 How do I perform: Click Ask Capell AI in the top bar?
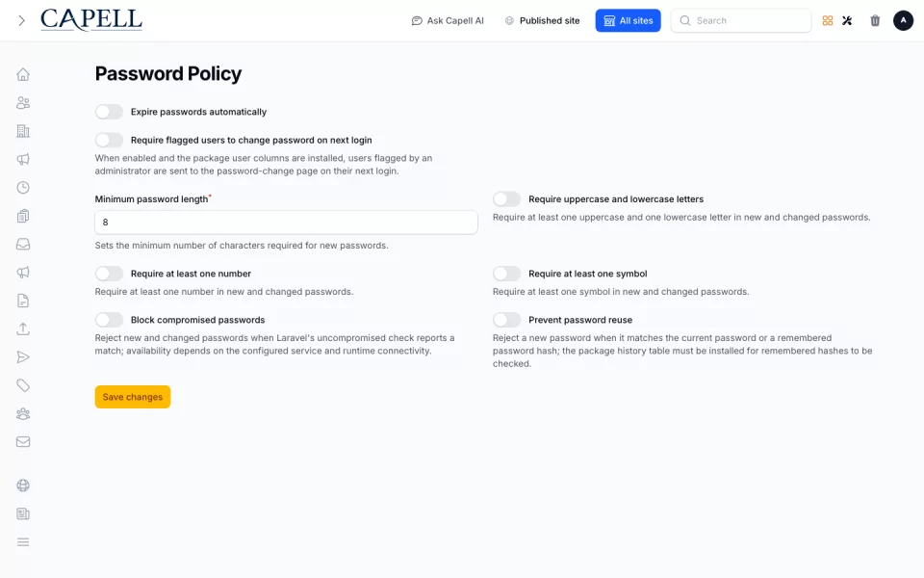[x=448, y=20]
